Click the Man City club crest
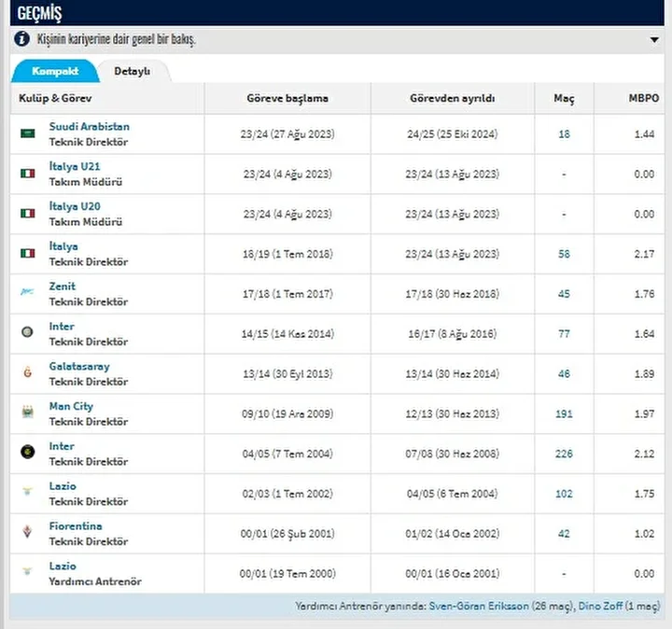The width and height of the screenshot is (672, 629). (27, 412)
